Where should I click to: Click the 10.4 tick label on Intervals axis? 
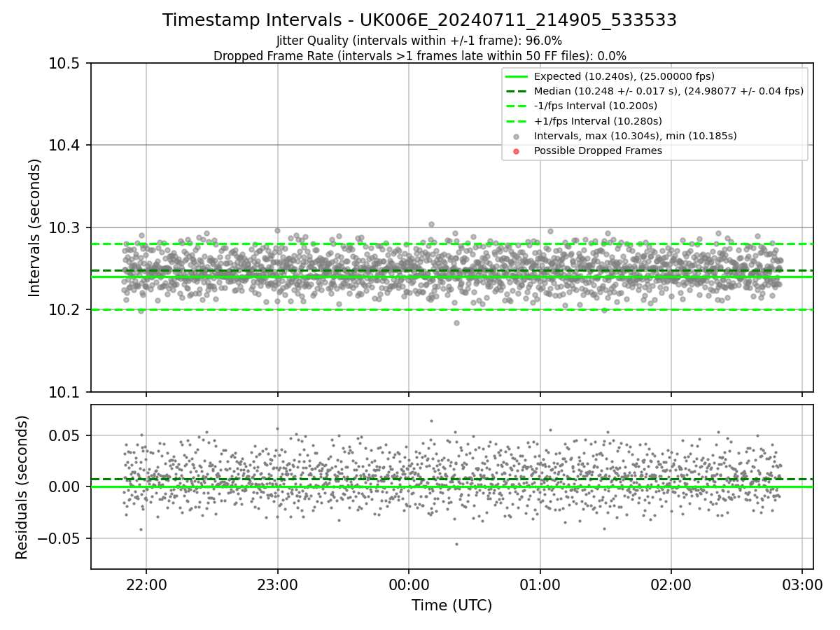click(66, 146)
